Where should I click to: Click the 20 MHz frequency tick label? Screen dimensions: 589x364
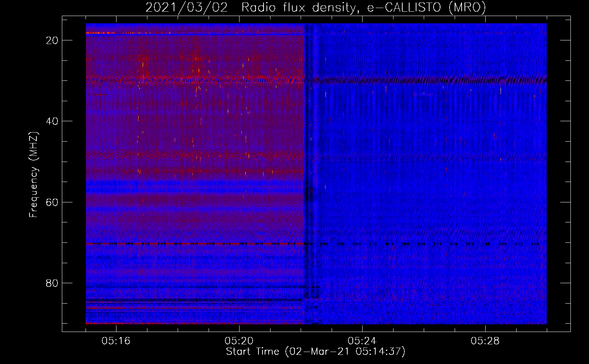(x=52, y=40)
